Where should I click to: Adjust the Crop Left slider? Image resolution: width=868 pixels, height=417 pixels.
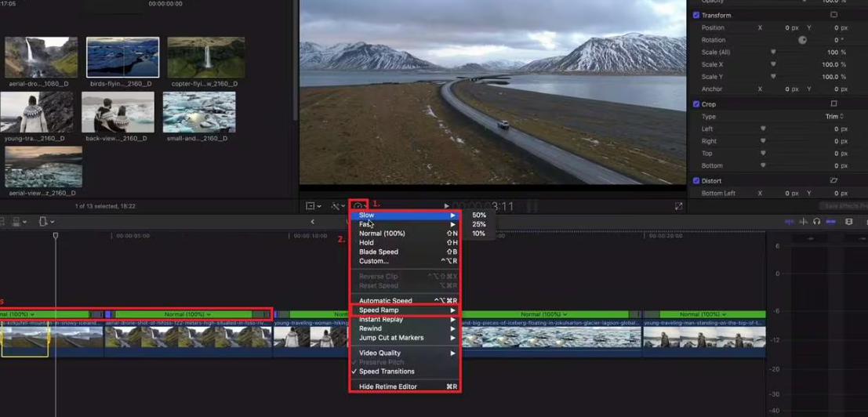click(763, 129)
